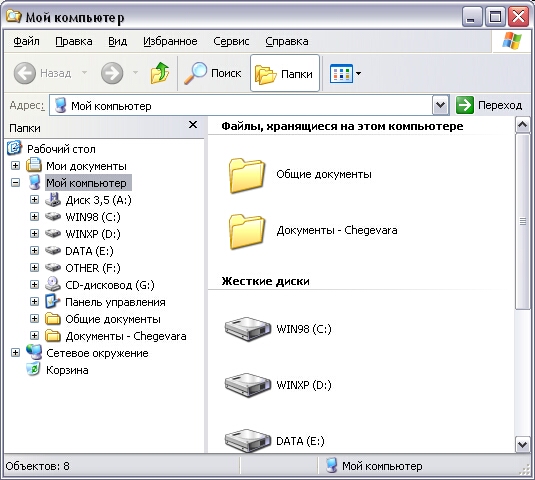The width and height of the screenshot is (535, 480).
Task: Click Общие документы folder icon in tree
Action: (x=53, y=319)
